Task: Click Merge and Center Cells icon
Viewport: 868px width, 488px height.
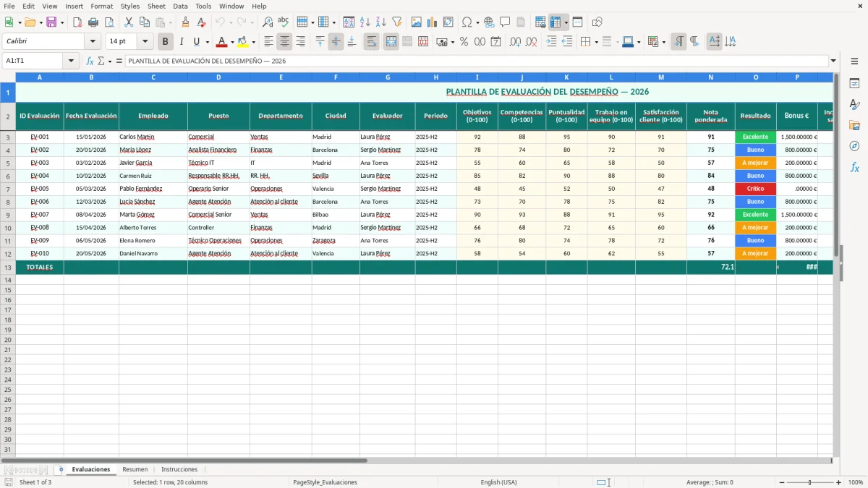Action: (x=391, y=42)
